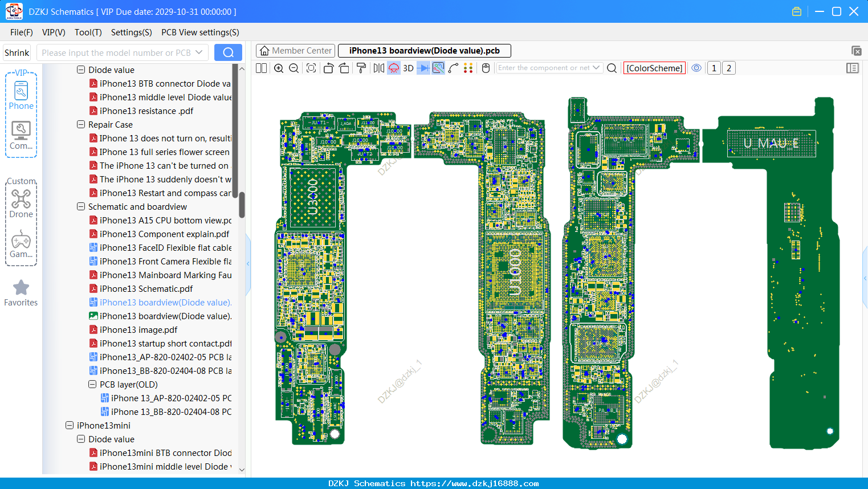Screen dimensions: 868x489
Task: Collapse the first Diode value folder
Action: coord(81,70)
